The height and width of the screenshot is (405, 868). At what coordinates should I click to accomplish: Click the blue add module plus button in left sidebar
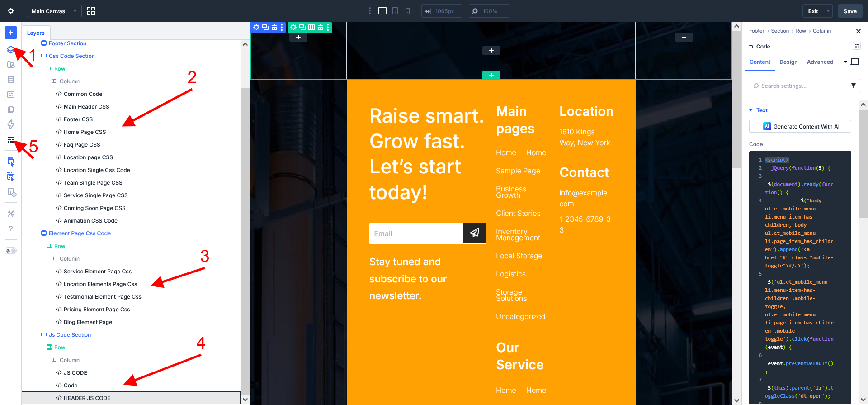pos(11,33)
